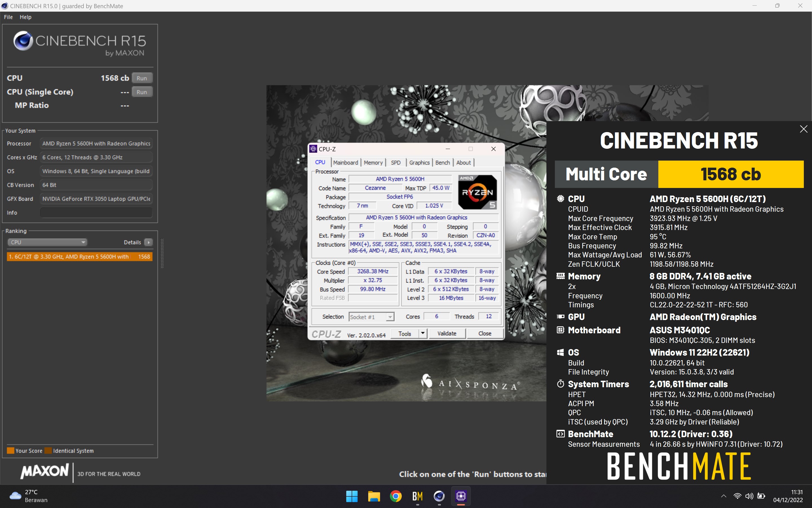Open the weather widget showing 27°C
812x508 pixels.
coord(29,496)
